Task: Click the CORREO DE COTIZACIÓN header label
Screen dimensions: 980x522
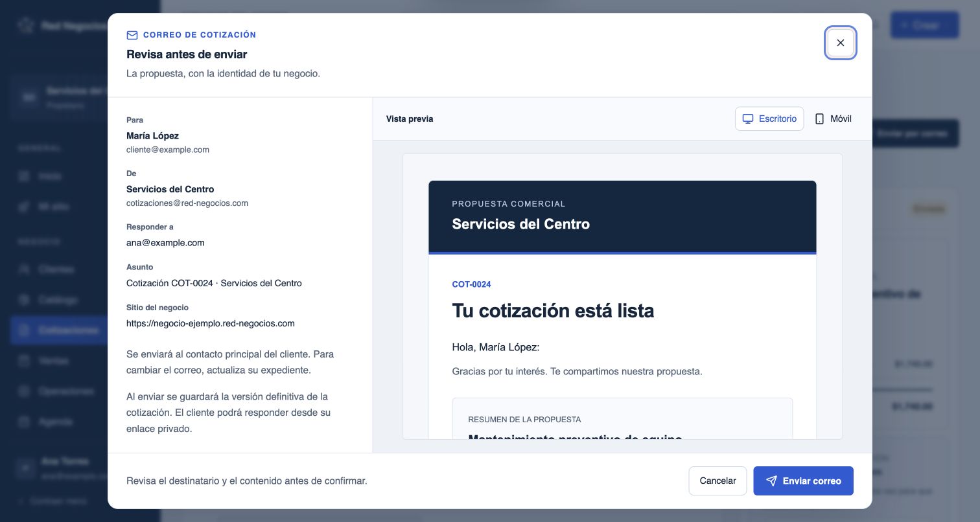Action: pos(200,35)
